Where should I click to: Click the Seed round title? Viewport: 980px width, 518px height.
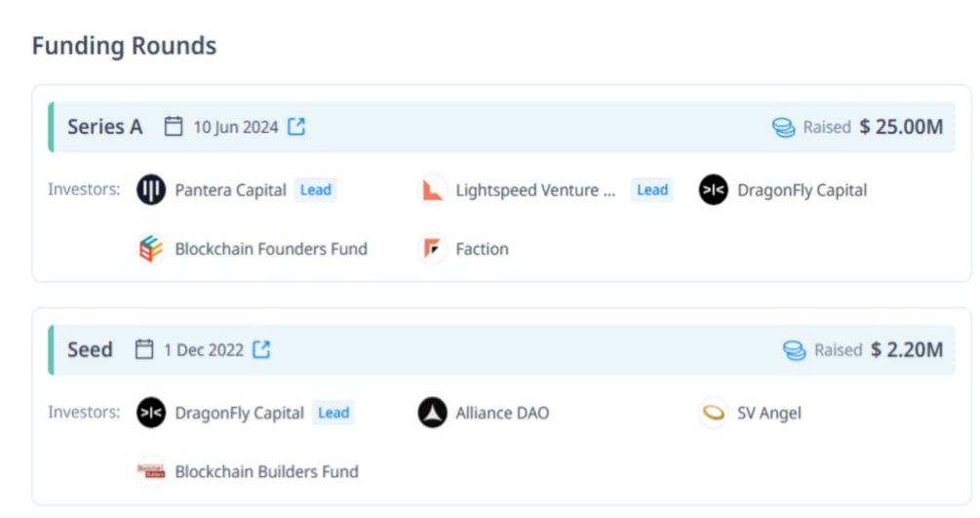click(90, 349)
